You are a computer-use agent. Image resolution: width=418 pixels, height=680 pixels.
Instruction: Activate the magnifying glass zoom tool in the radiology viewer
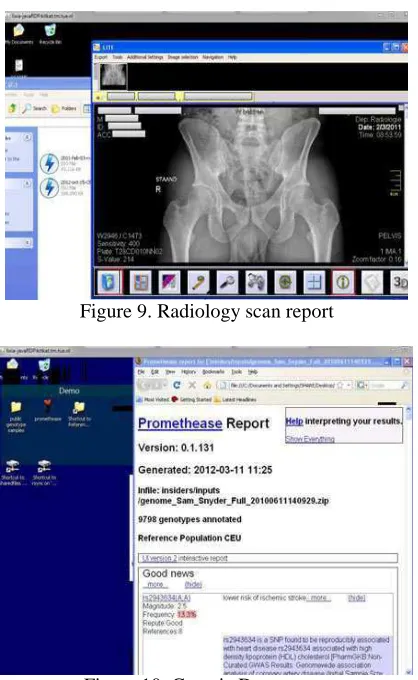point(227,282)
